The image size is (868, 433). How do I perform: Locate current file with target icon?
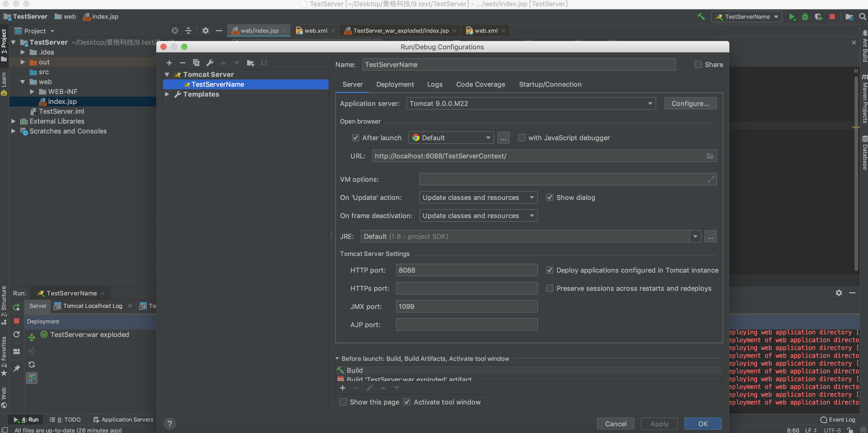pyautogui.click(x=174, y=31)
